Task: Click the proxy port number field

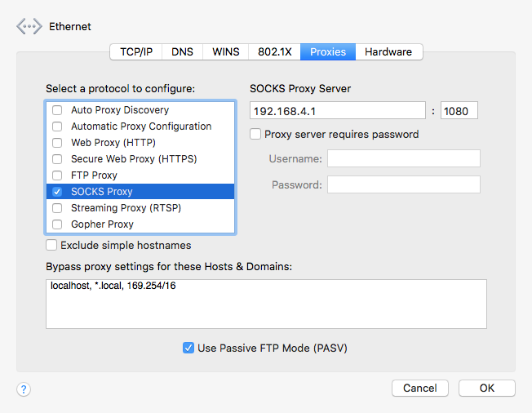Action: click(459, 111)
